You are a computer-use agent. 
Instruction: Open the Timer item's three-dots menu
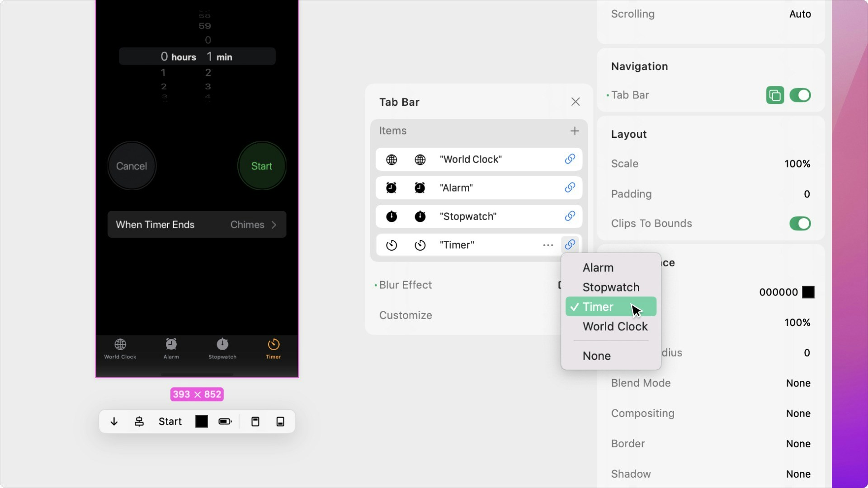548,245
